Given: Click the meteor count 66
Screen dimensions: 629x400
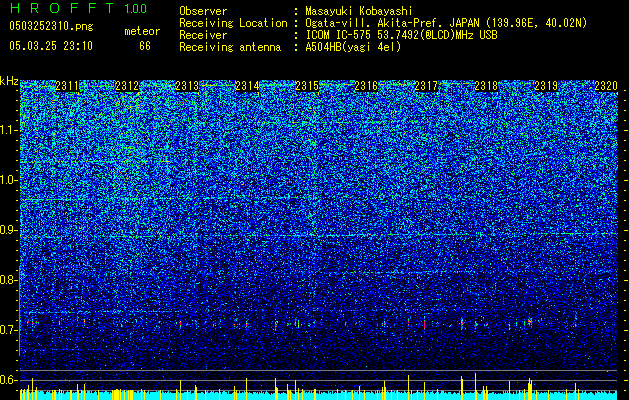Looking at the screenshot, I should pyautogui.click(x=145, y=46).
